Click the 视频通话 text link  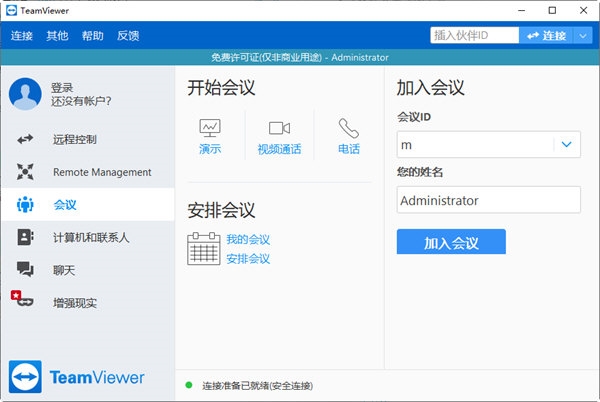pos(279,149)
